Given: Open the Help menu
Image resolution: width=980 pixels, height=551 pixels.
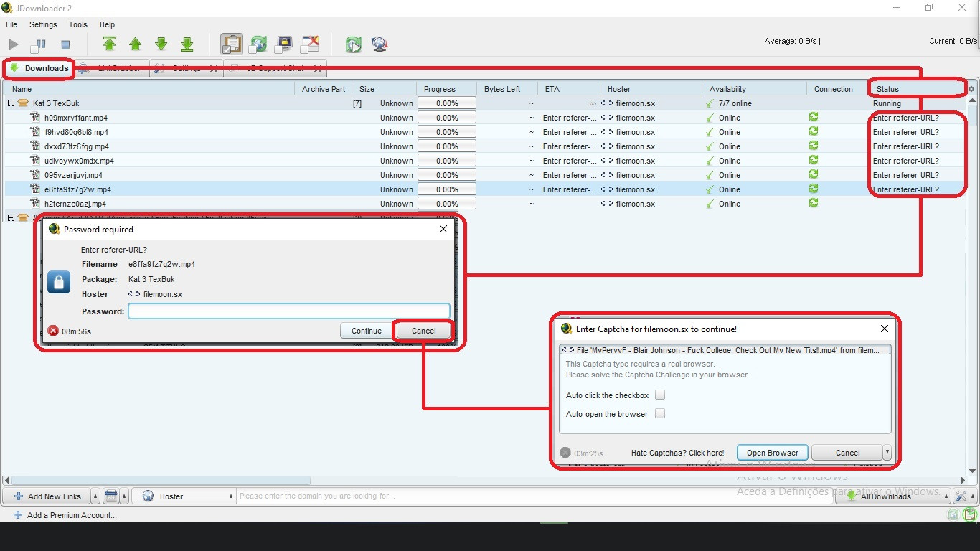Looking at the screenshot, I should pyautogui.click(x=107, y=24).
